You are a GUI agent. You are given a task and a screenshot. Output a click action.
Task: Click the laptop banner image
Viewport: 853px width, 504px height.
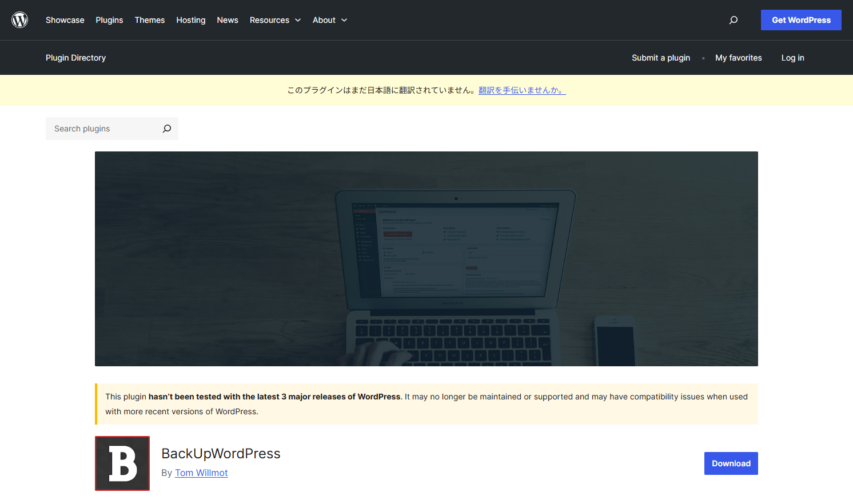tap(426, 259)
